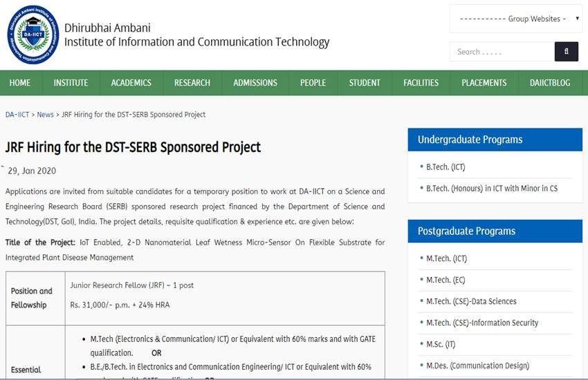The width and height of the screenshot is (588, 380).
Task: Select ACADEMICS in navigation bar
Action: coord(131,83)
